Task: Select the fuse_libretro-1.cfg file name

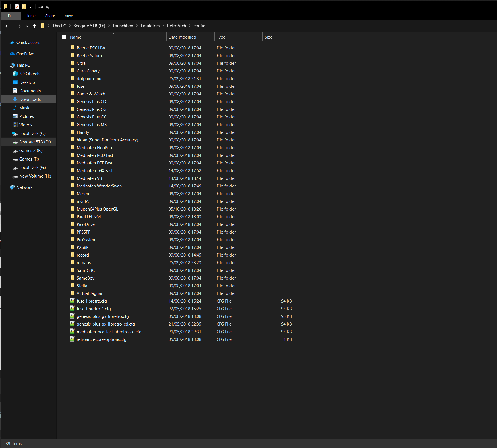Action: pos(94,309)
